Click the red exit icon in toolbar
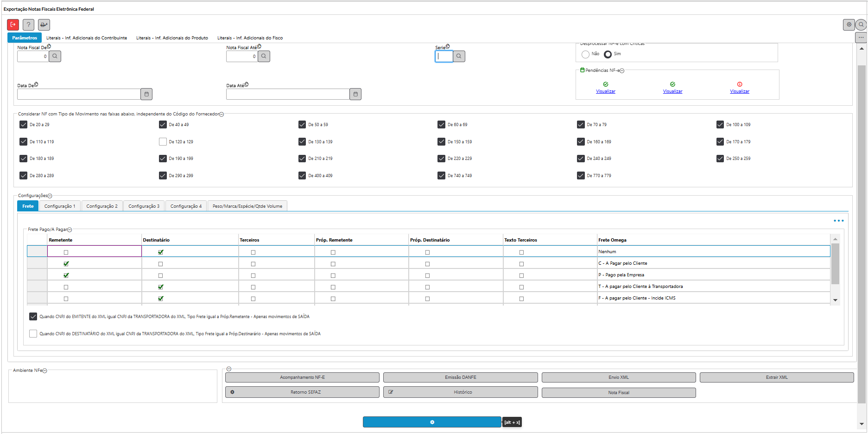The width and height of the screenshot is (868, 434). [13, 25]
